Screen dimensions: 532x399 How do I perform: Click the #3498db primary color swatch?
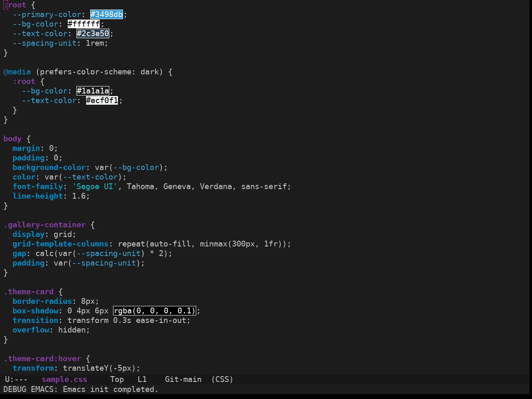pyautogui.click(x=107, y=15)
